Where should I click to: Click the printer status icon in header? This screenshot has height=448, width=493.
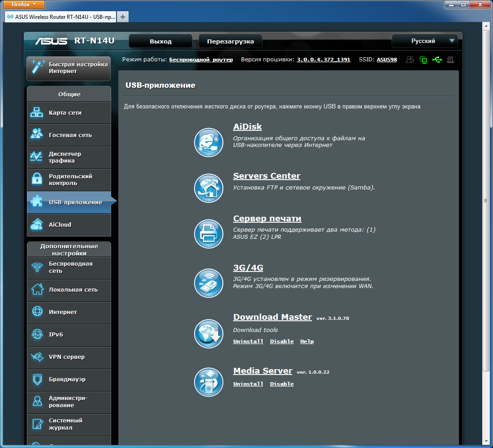tap(450, 60)
